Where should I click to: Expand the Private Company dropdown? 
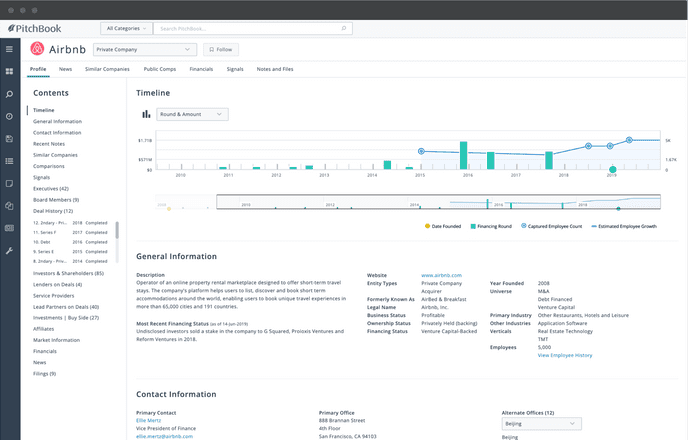tap(145, 49)
